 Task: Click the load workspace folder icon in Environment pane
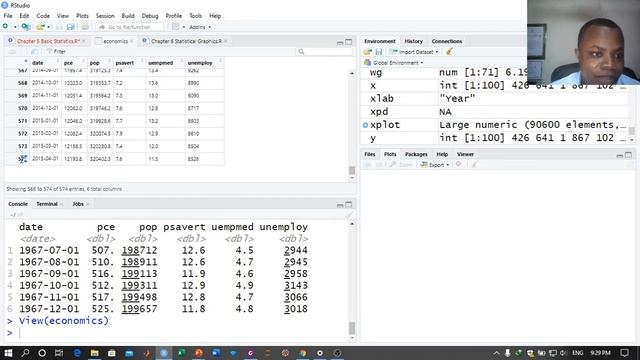[368, 52]
